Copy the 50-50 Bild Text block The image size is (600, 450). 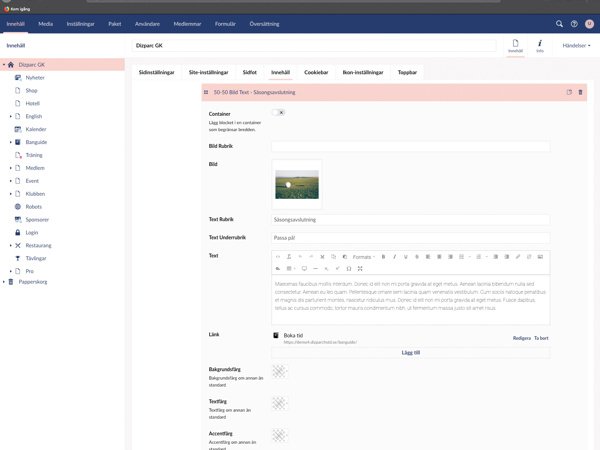(x=569, y=92)
